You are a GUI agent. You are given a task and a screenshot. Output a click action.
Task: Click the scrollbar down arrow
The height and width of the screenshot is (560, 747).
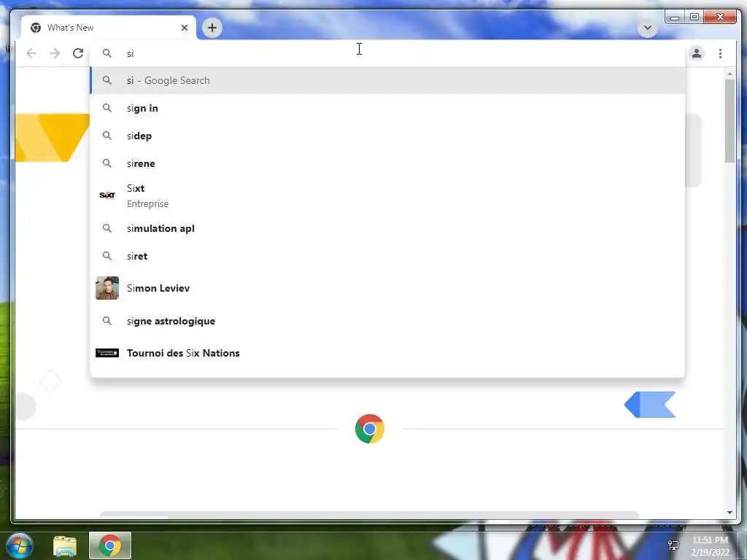pyautogui.click(x=729, y=513)
